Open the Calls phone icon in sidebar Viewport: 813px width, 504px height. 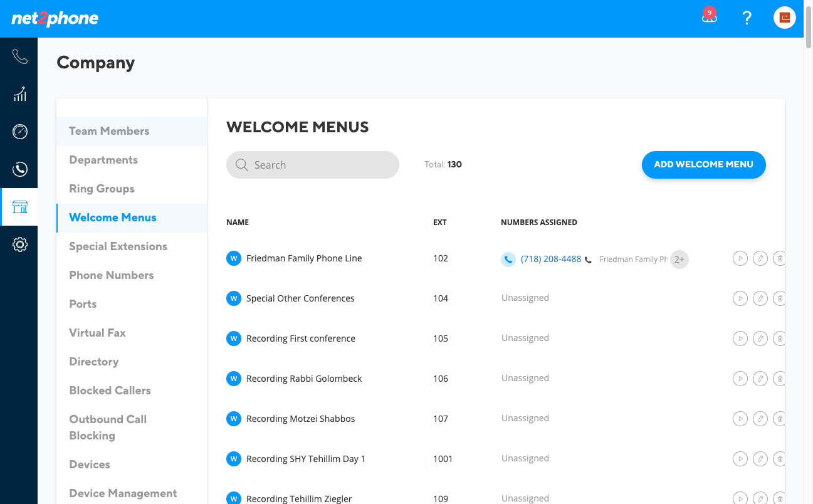tap(19, 57)
